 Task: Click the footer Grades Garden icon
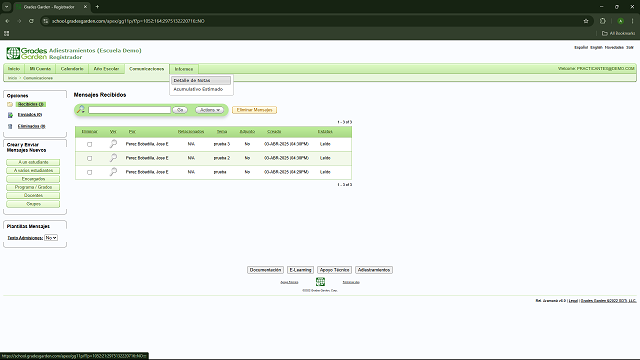[x=320, y=282]
